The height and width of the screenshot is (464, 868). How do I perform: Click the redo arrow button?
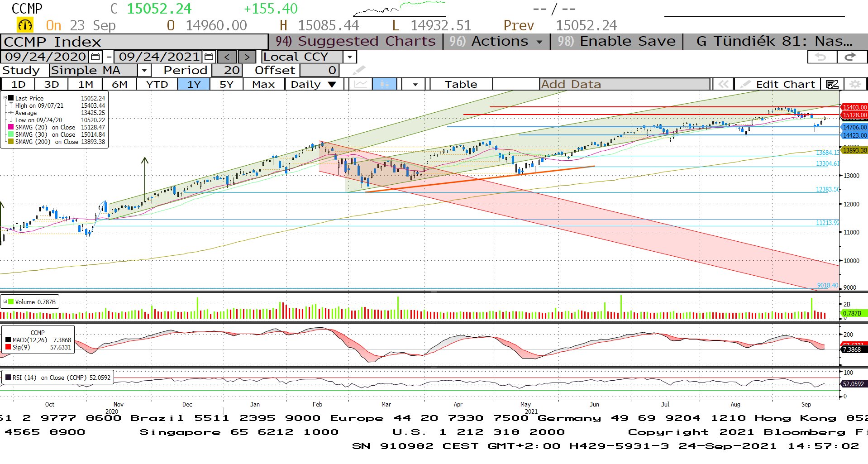(x=851, y=57)
